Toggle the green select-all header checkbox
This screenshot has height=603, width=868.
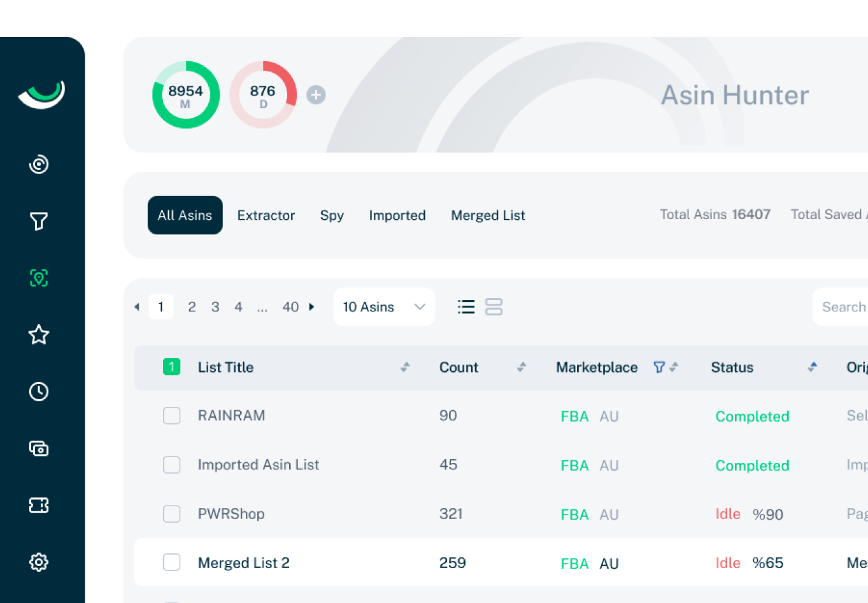click(171, 367)
